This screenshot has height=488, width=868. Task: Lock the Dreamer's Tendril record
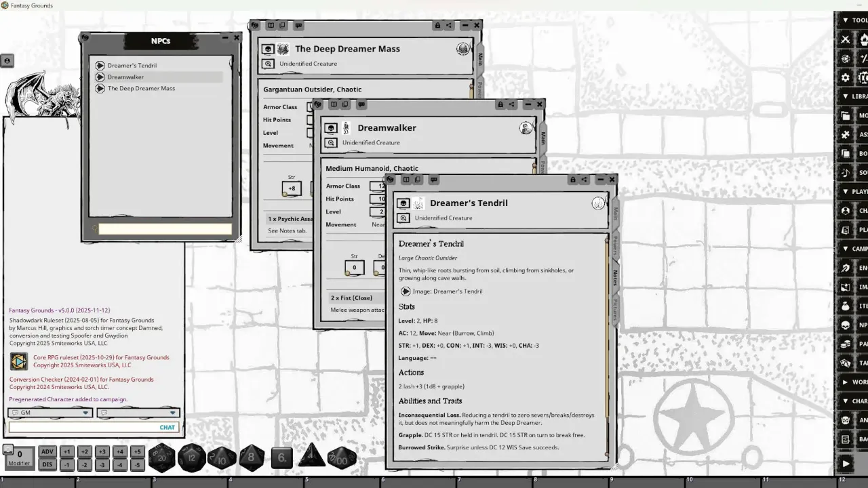(573, 180)
